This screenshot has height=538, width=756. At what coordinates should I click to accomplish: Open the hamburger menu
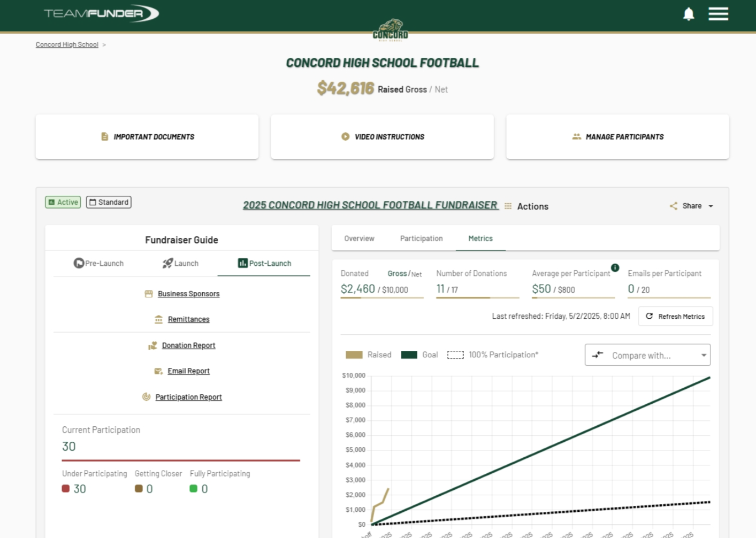(718, 14)
